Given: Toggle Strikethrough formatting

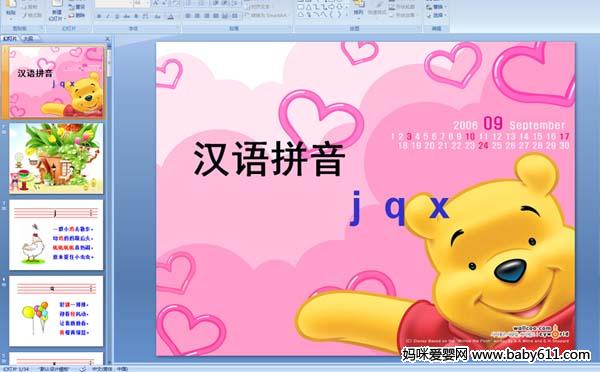Looking at the screenshot, I should (126, 16).
